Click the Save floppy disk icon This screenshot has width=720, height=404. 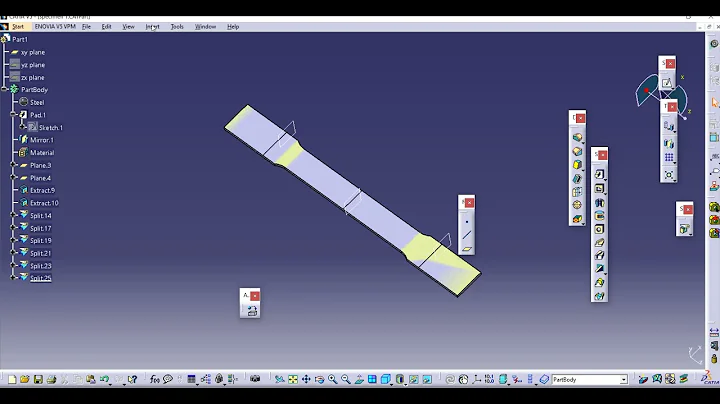[38, 379]
